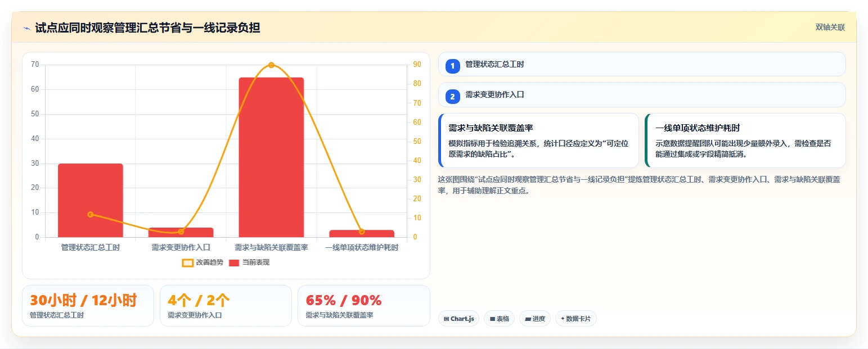Click x-axis label 需求变更协作入口
Screen dimensions: 868x349
(x=181, y=247)
